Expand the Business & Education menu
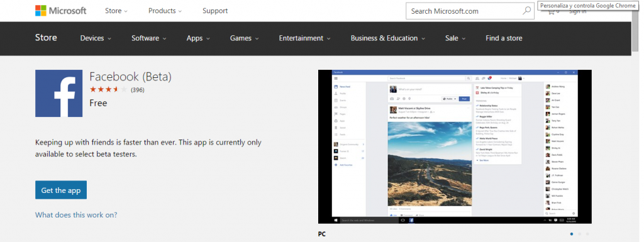Image resolution: width=644 pixels, height=242 pixels. (x=387, y=38)
